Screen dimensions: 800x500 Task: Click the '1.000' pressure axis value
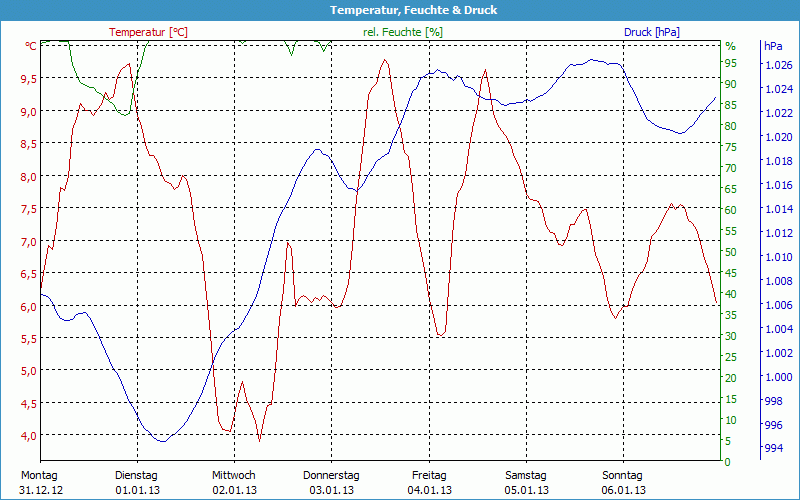pos(779,377)
